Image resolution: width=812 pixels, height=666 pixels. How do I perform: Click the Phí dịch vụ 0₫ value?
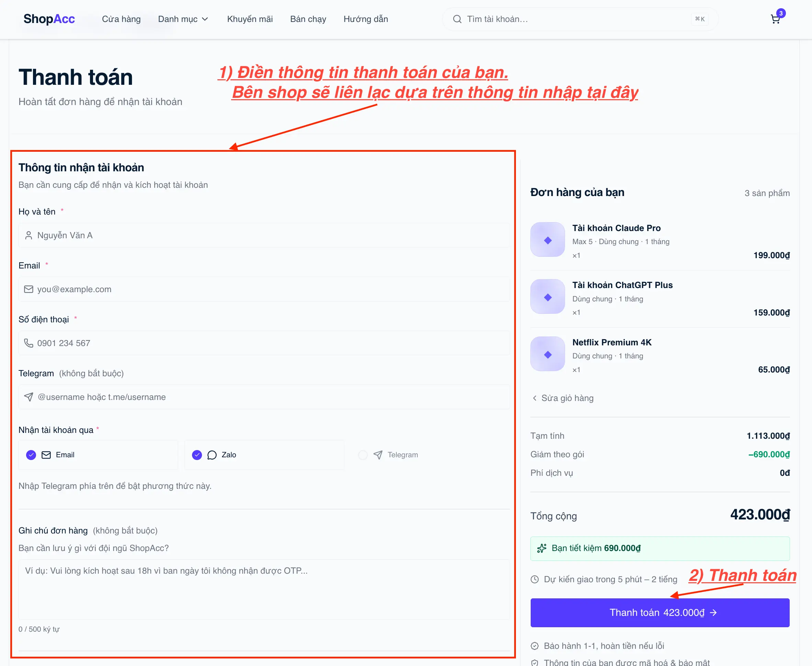pos(785,473)
